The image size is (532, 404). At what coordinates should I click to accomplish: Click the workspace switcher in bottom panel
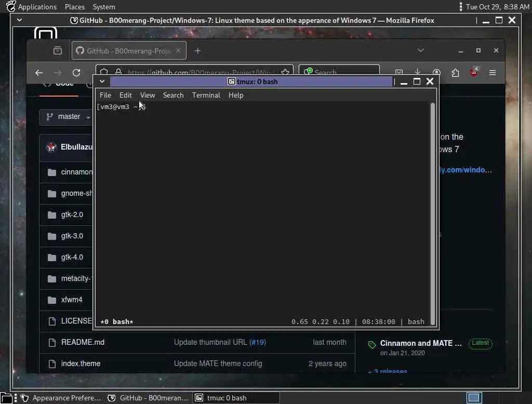[x=474, y=398]
